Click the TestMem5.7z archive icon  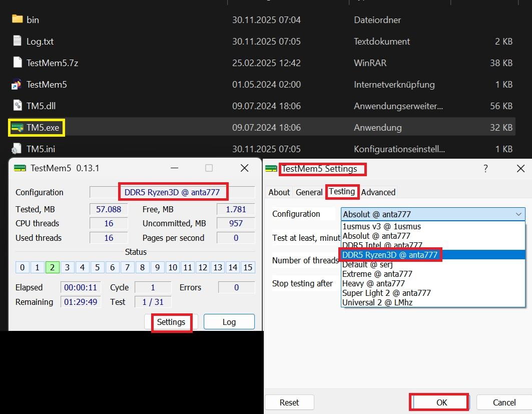click(17, 63)
